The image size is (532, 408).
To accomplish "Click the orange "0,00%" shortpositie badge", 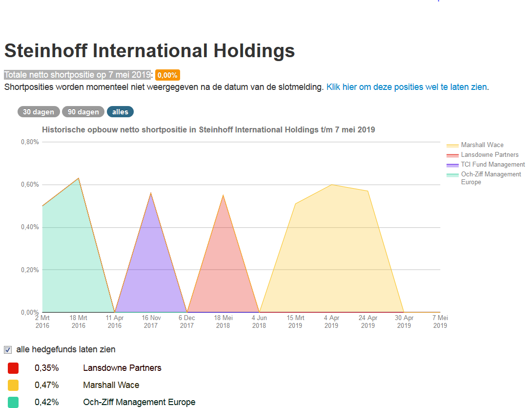I will pyautogui.click(x=167, y=75).
